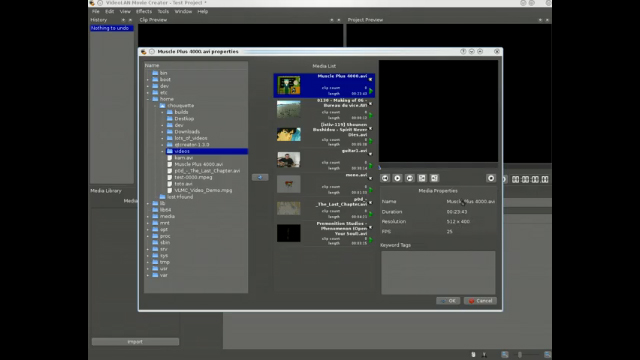Play the Shounen Bushidou clip green arrow
The width and height of the screenshot is (640, 360).
click(371, 141)
